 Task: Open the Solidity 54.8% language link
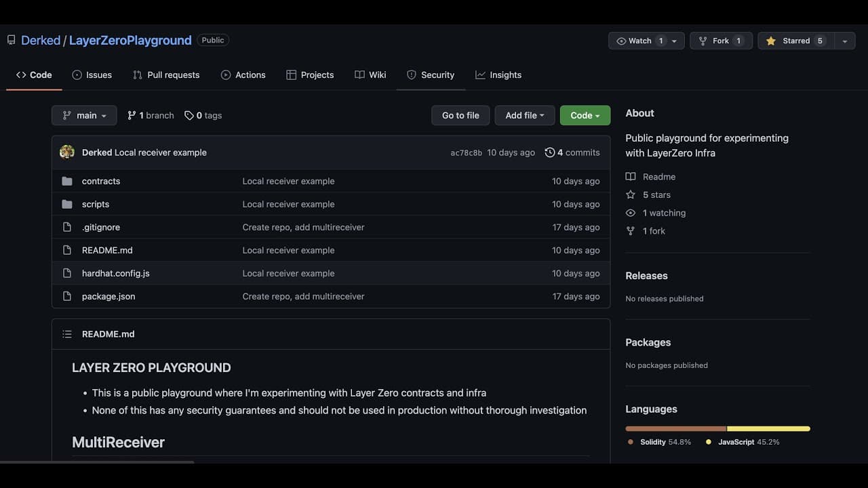point(659,442)
